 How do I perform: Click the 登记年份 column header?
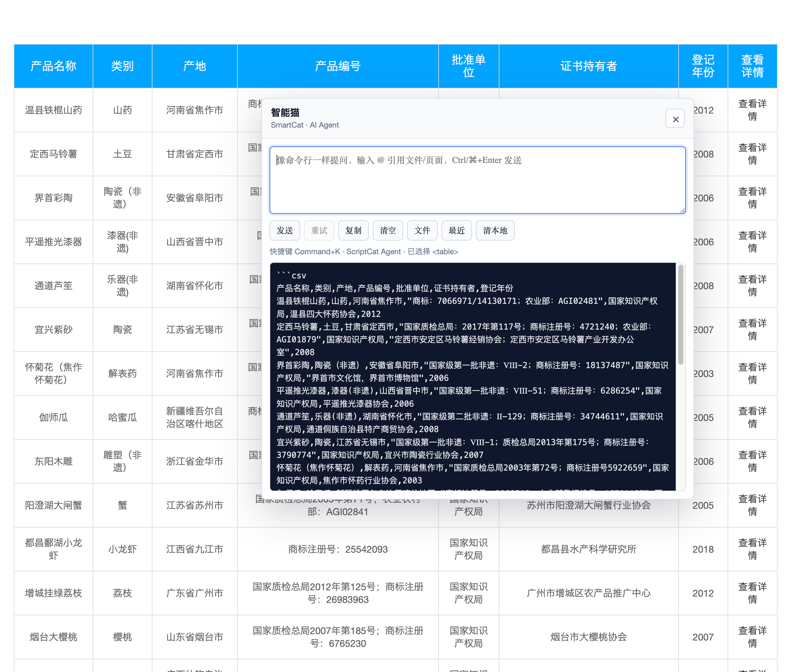703,66
